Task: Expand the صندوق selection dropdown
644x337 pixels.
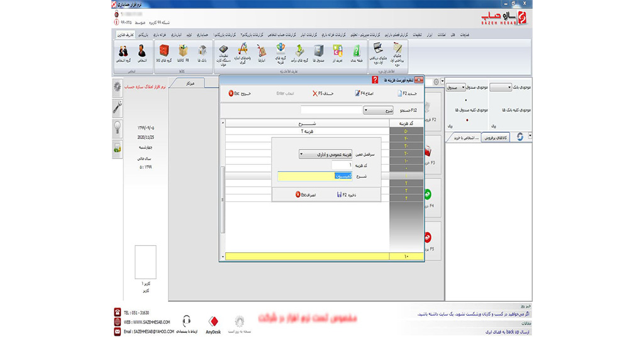Action: pos(463,87)
